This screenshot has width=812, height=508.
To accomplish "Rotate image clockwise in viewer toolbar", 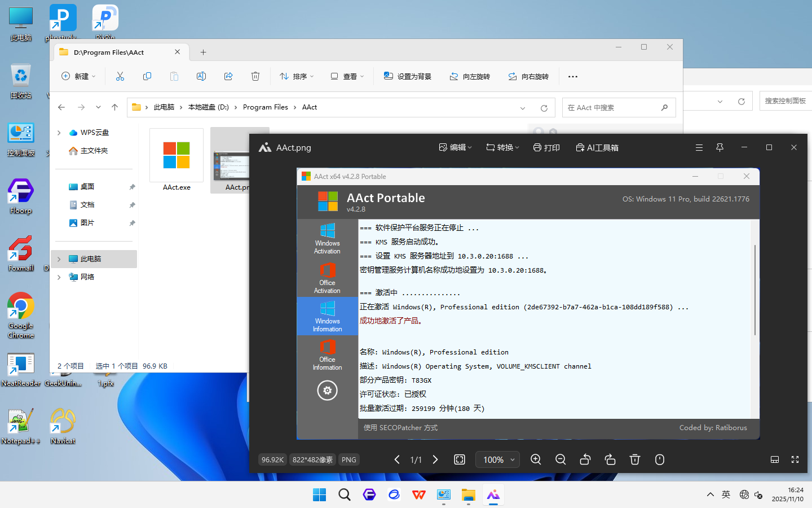I will coord(610,459).
